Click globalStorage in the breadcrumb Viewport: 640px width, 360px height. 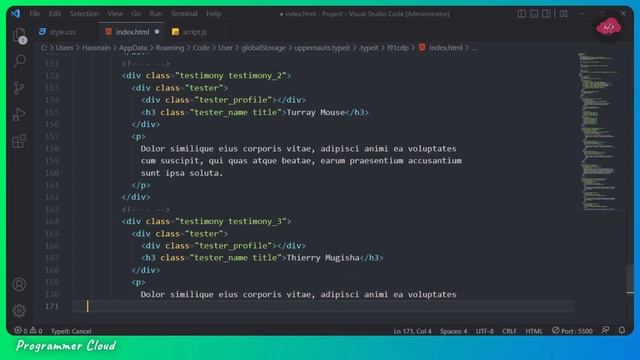coord(263,48)
